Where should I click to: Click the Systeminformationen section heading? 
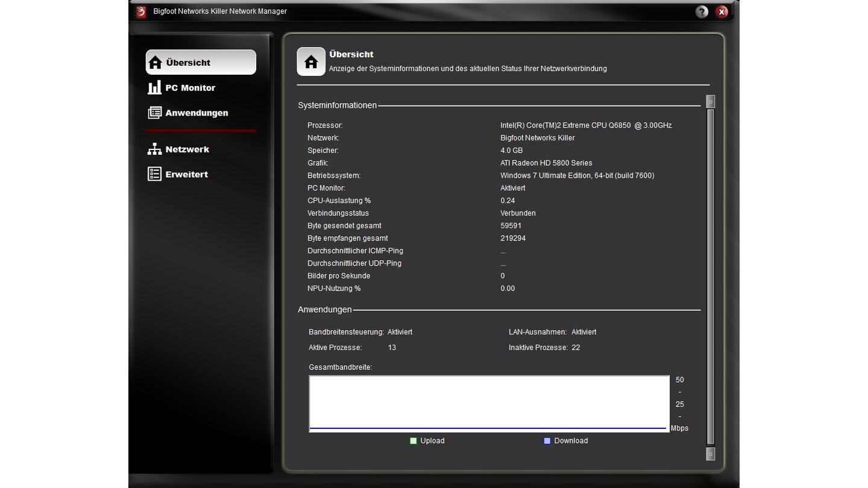pyautogui.click(x=337, y=105)
